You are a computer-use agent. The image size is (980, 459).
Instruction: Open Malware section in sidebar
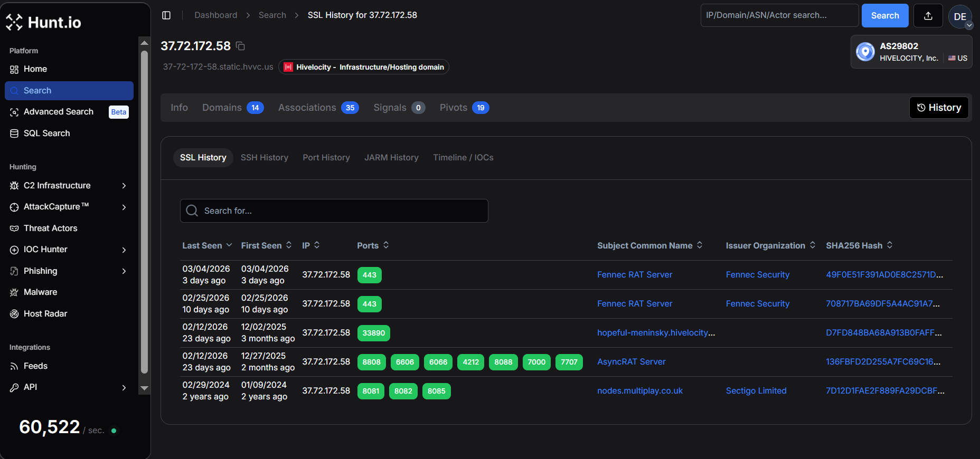(x=40, y=292)
